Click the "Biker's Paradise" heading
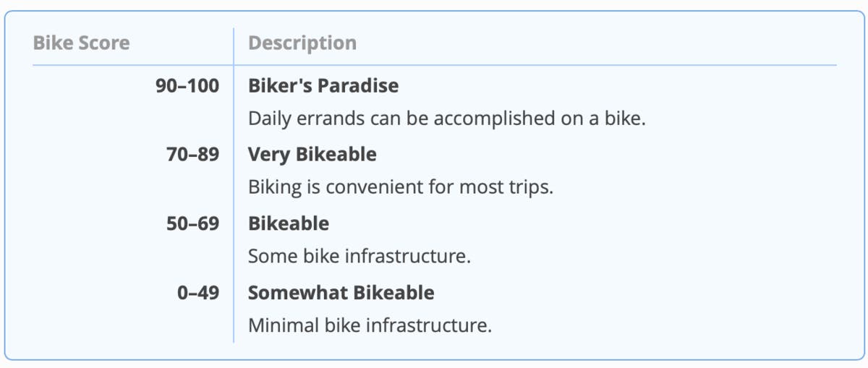The width and height of the screenshot is (868, 368). pos(323,85)
